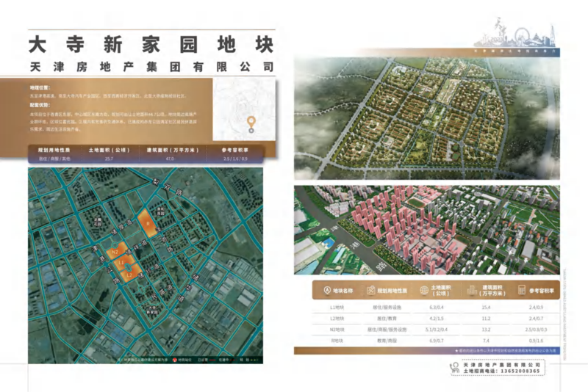Click the 2.5/0.8/0.9 plot ratio cell

click(x=536, y=330)
